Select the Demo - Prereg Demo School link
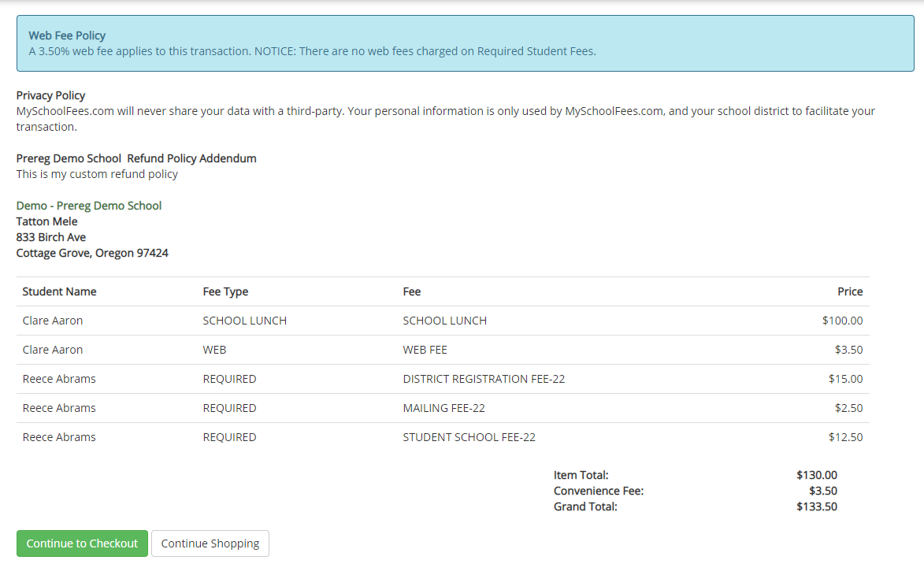This screenshot has width=924, height=575. pos(89,206)
